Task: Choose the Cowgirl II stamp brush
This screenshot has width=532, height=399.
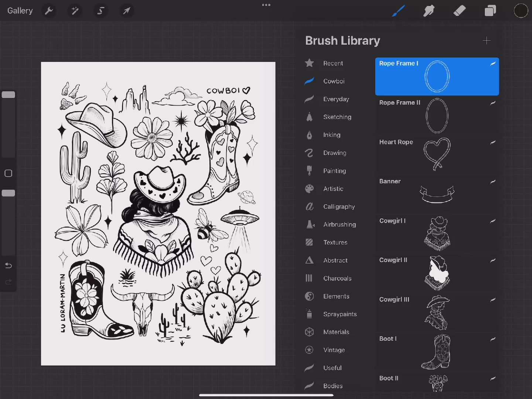Action: [x=437, y=272]
